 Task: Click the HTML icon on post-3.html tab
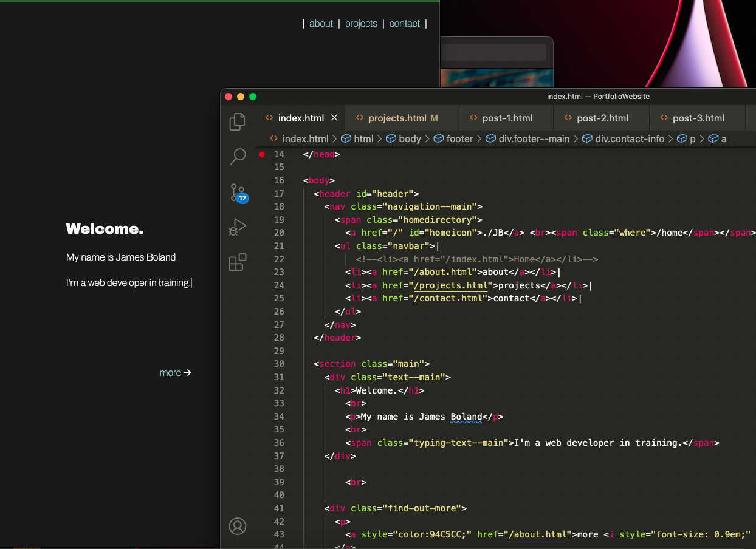[663, 118]
